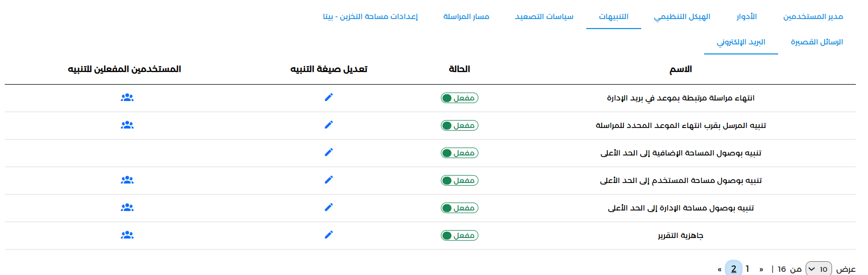Edit alert text for مساحة المستخدم row
This screenshot has width=868, height=275.
coord(329,180)
